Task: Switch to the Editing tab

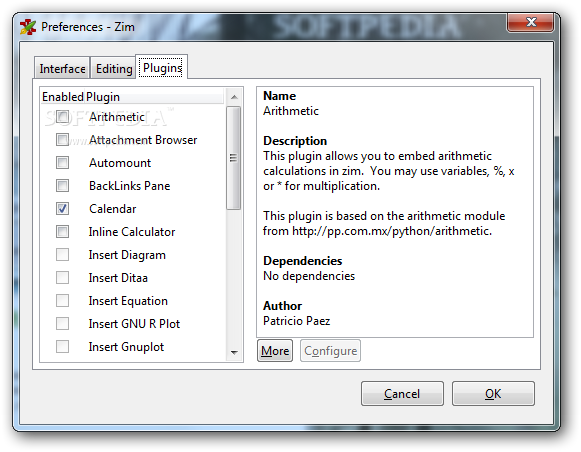Action: (x=113, y=69)
